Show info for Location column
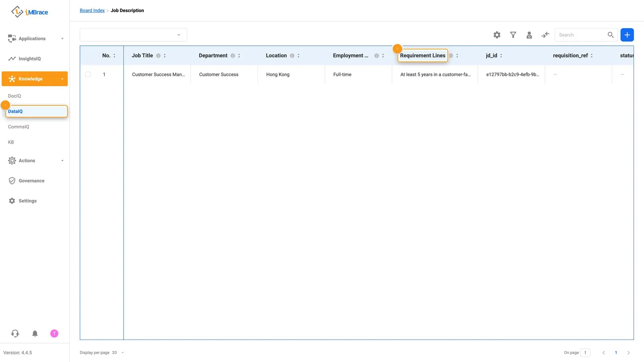The height and width of the screenshot is (362, 644). (x=292, y=56)
